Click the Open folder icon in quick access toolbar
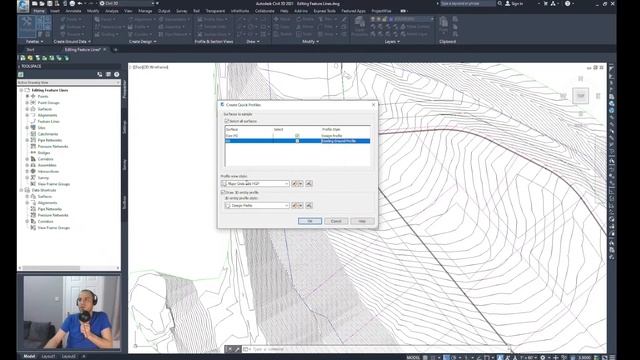The height and width of the screenshot is (360, 640). [x=42, y=4]
